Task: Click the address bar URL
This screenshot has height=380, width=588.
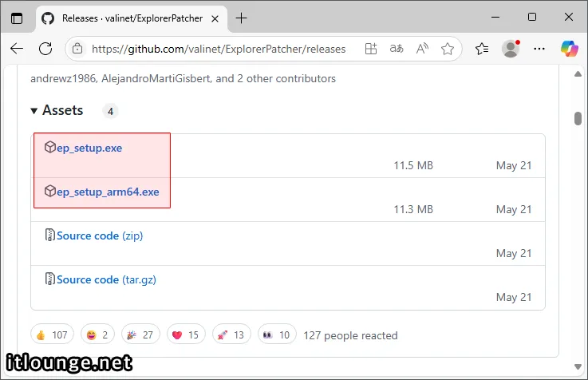Action: tap(219, 49)
